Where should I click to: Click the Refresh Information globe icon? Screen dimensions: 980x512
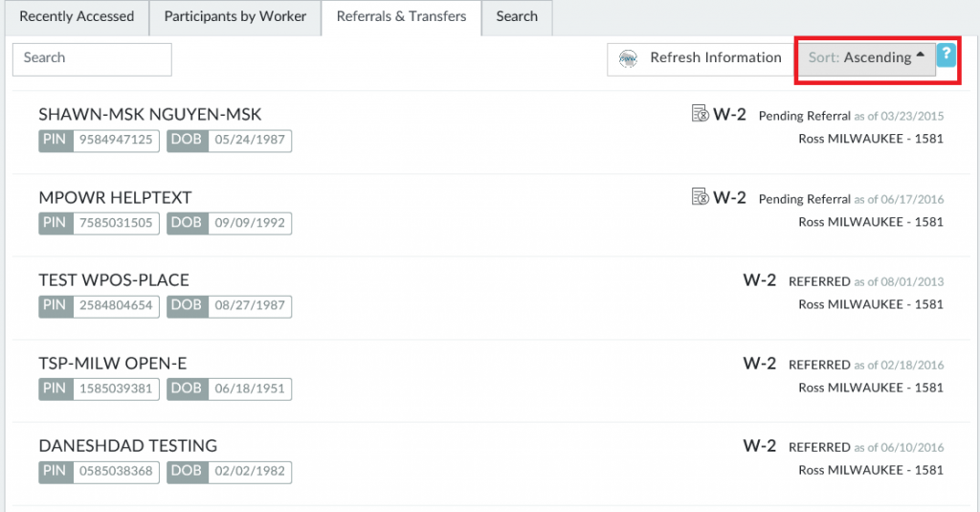pos(628,58)
